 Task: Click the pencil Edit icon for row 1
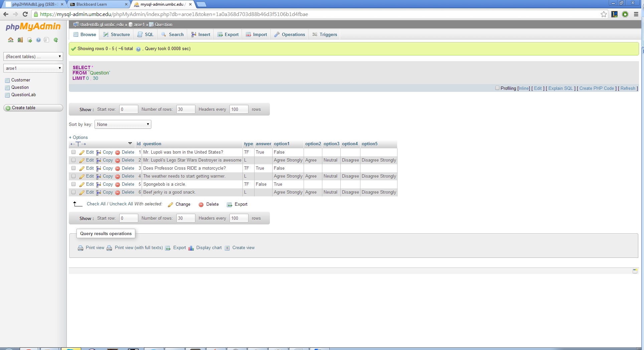point(82,152)
